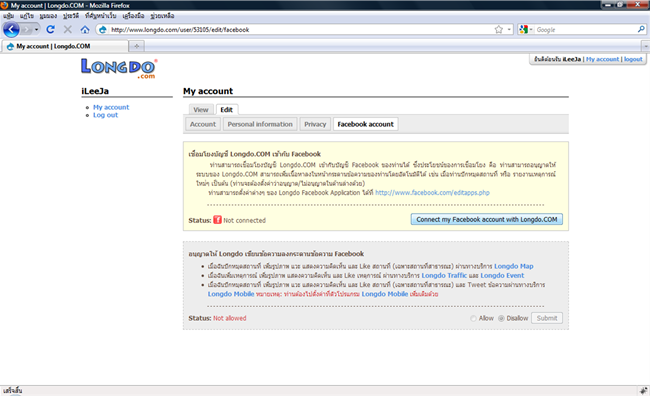This screenshot has height=396, width=650.
Task: Switch to the View tab
Action: click(201, 110)
